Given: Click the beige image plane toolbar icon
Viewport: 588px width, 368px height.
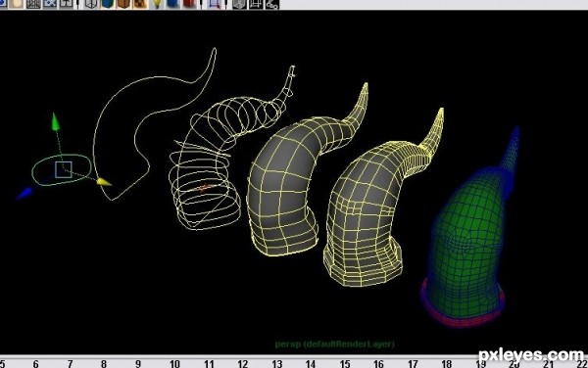Looking at the screenshot, I should point(17,4).
